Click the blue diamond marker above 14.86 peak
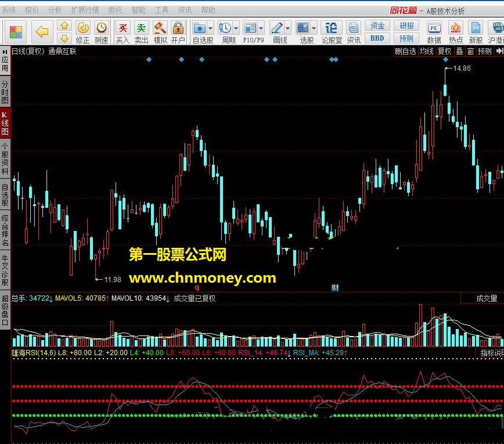 [x=445, y=59]
